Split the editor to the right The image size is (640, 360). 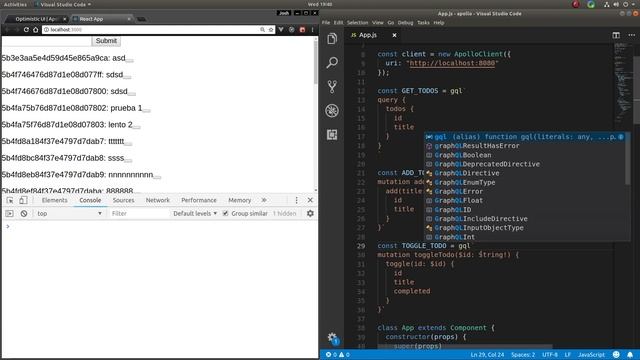pyautogui.click(x=616, y=35)
